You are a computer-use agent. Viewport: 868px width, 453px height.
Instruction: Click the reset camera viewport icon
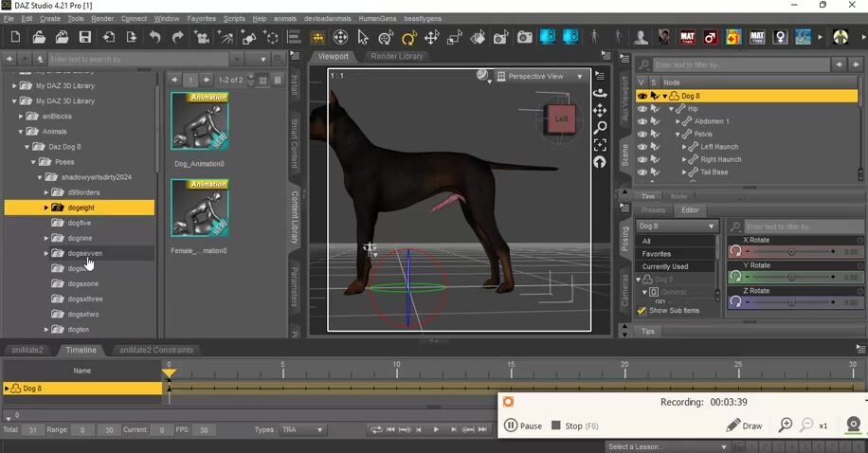(x=600, y=162)
